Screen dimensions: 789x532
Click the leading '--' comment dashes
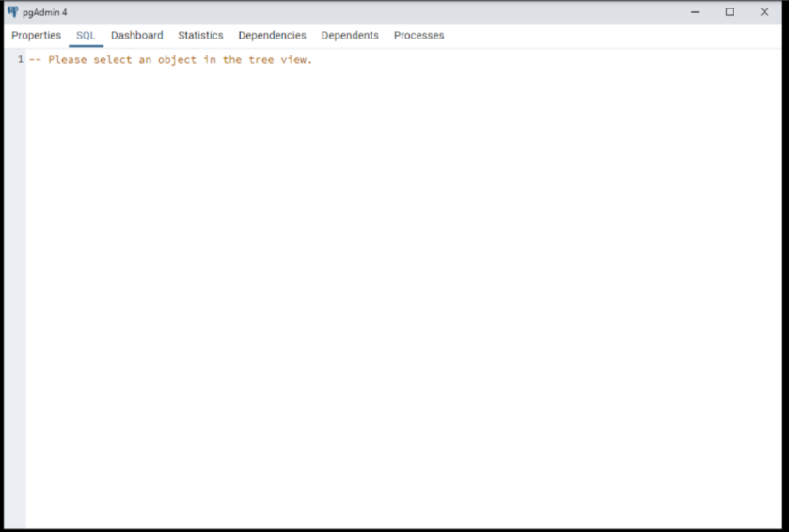pyautogui.click(x=35, y=60)
